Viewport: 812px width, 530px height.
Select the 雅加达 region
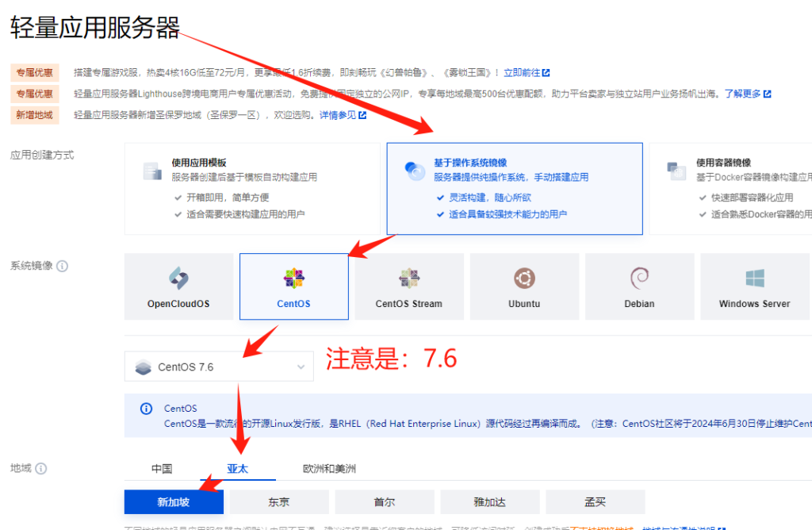490,502
